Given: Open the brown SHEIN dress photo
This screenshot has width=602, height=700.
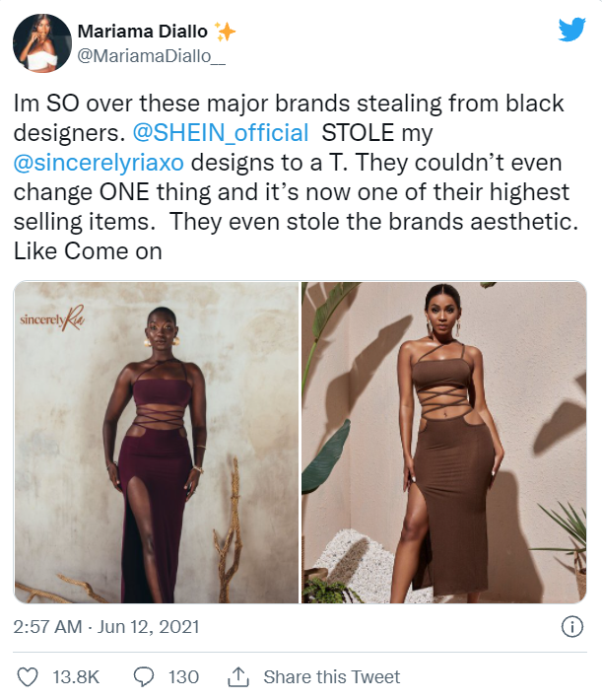Looking at the screenshot, I should (444, 443).
